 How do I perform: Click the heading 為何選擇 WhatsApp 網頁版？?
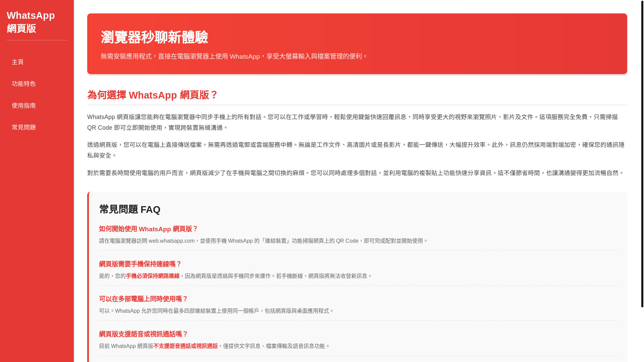[x=153, y=95]
